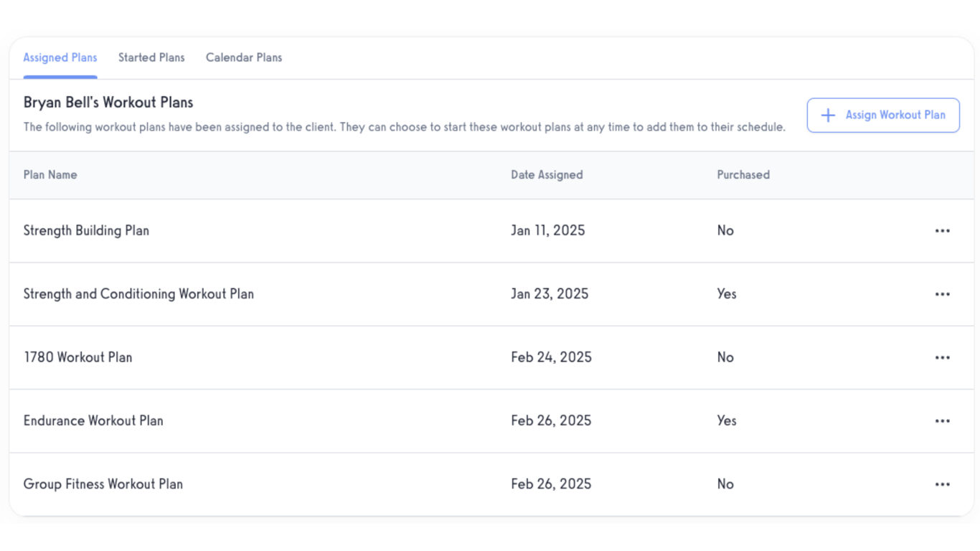The width and height of the screenshot is (980, 551).
Task: Click the Yes purchased value for Endurance plan
Action: pyautogui.click(x=727, y=421)
